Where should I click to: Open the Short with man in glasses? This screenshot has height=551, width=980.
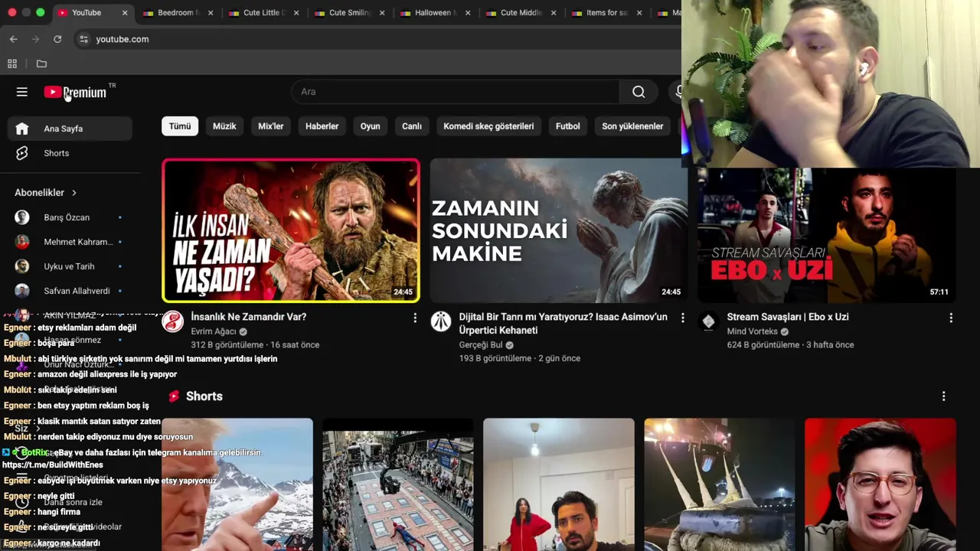tap(880, 484)
